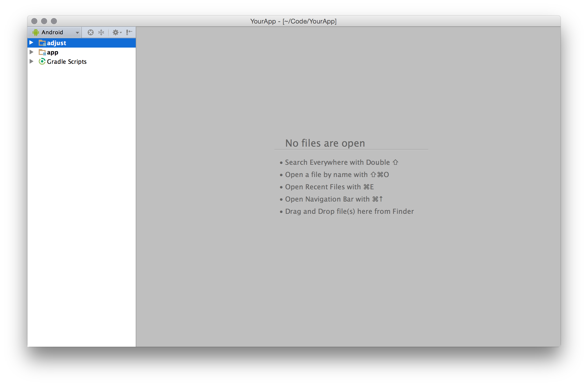Screen dimensions: 588x386
Task: Select the Gradle Scripts label
Action: click(67, 62)
